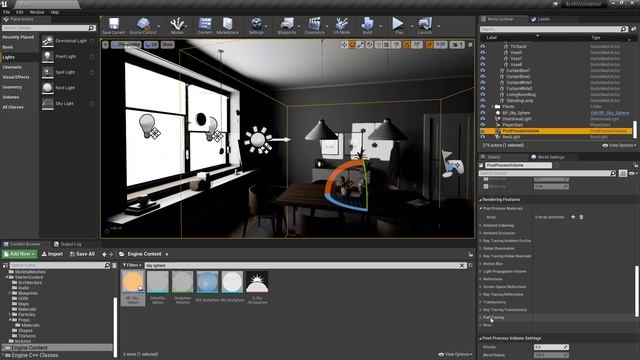The width and height of the screenshot is (640, 360).
Task: Activate the VR Mode toolbar icon
Action: click(342, 25)
